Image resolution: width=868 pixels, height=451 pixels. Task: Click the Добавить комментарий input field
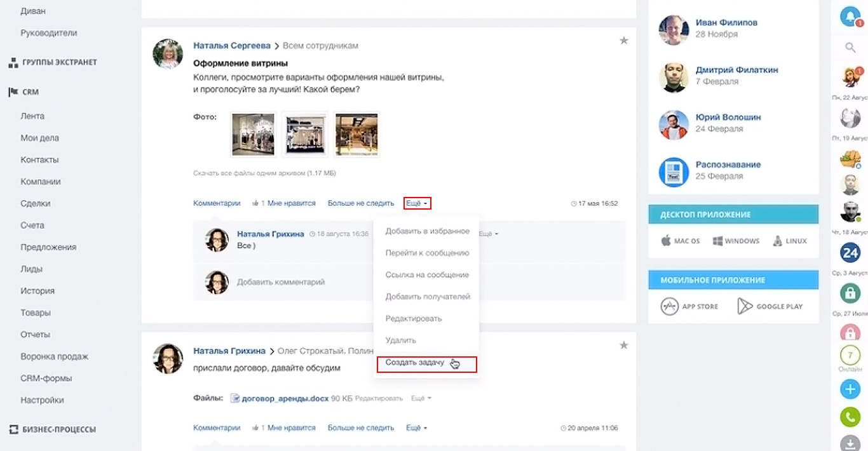pyautogui.click(x=281, y=282)
